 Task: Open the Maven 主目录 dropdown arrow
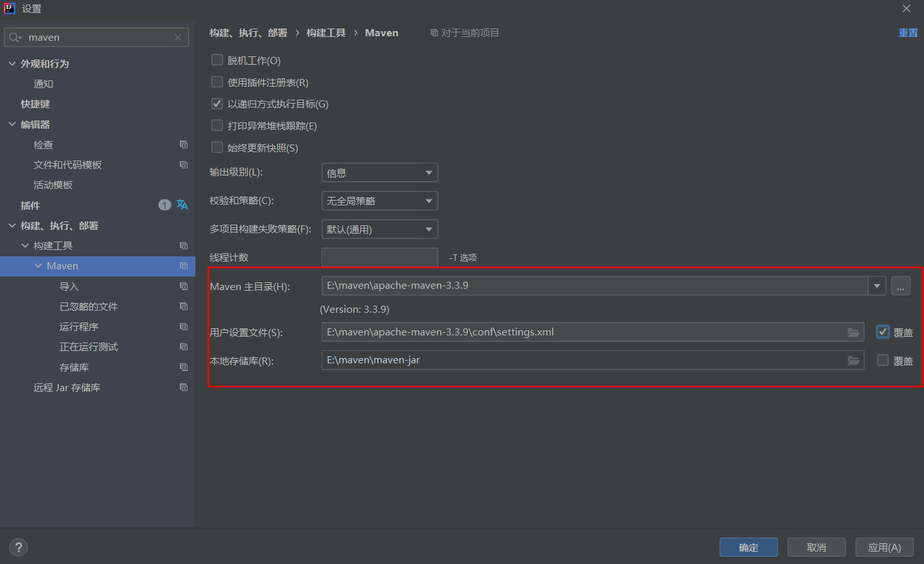pos(877,286)
